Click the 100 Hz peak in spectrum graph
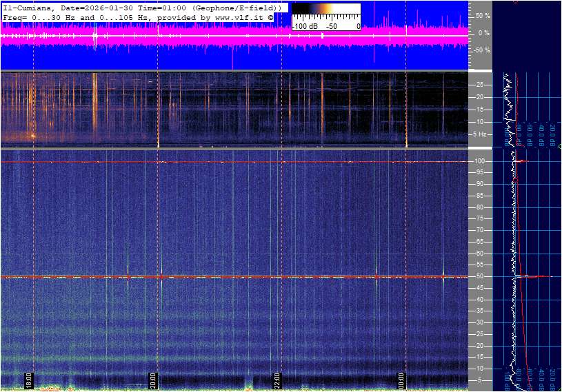 (x=523, y=161)
